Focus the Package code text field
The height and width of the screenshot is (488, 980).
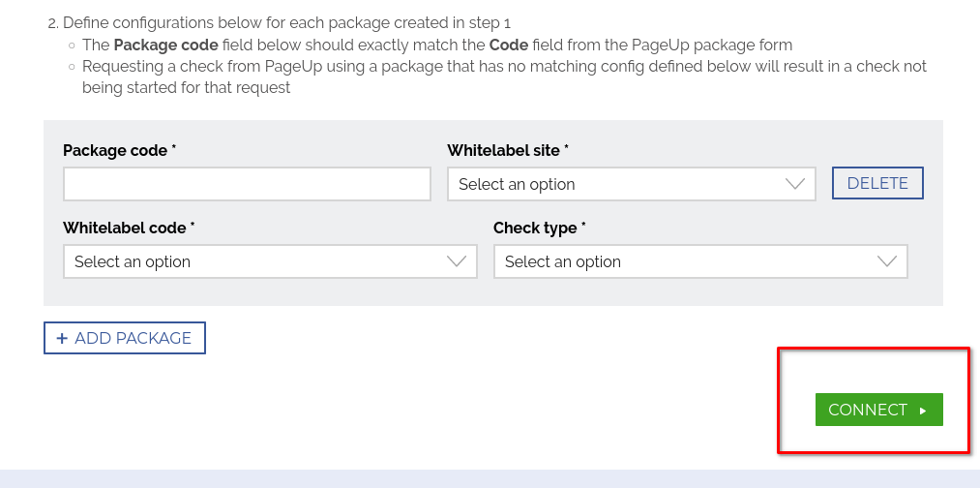tap(247, 184)
